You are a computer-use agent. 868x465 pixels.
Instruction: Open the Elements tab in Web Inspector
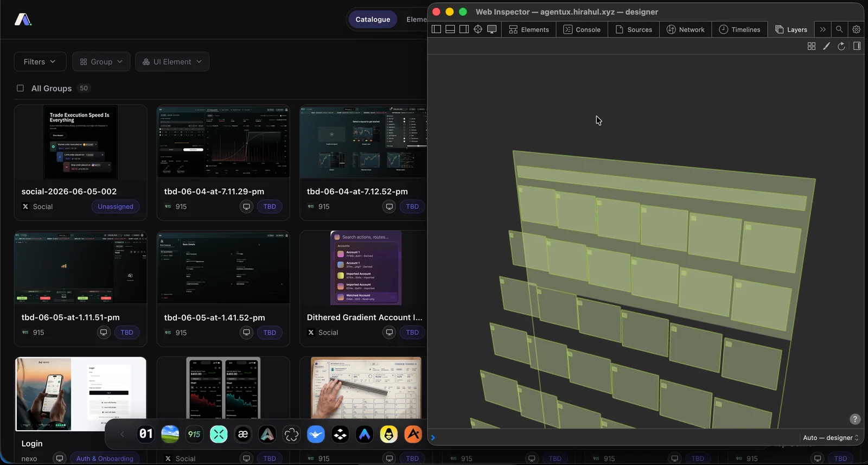click(x=529, y=29)
